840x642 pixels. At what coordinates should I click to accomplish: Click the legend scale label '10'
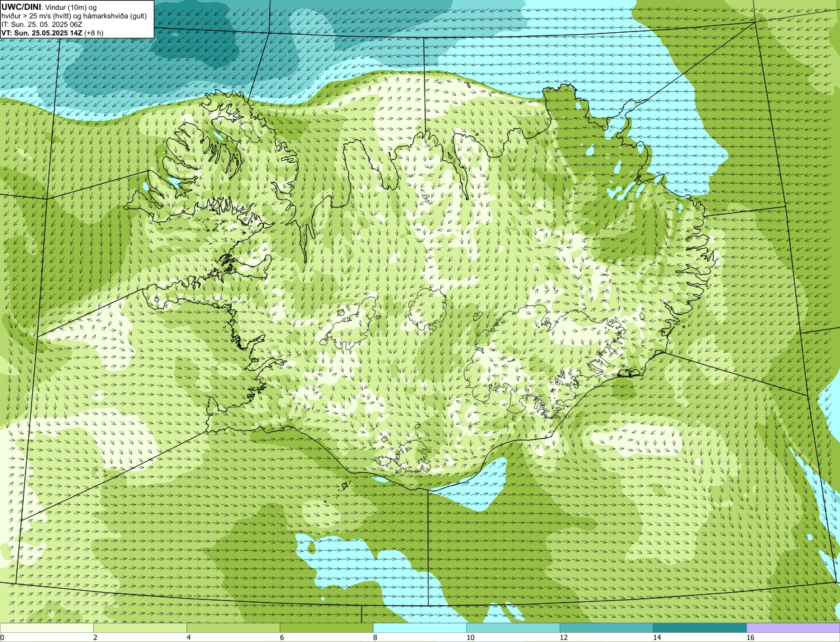click(x=471, y=637)
